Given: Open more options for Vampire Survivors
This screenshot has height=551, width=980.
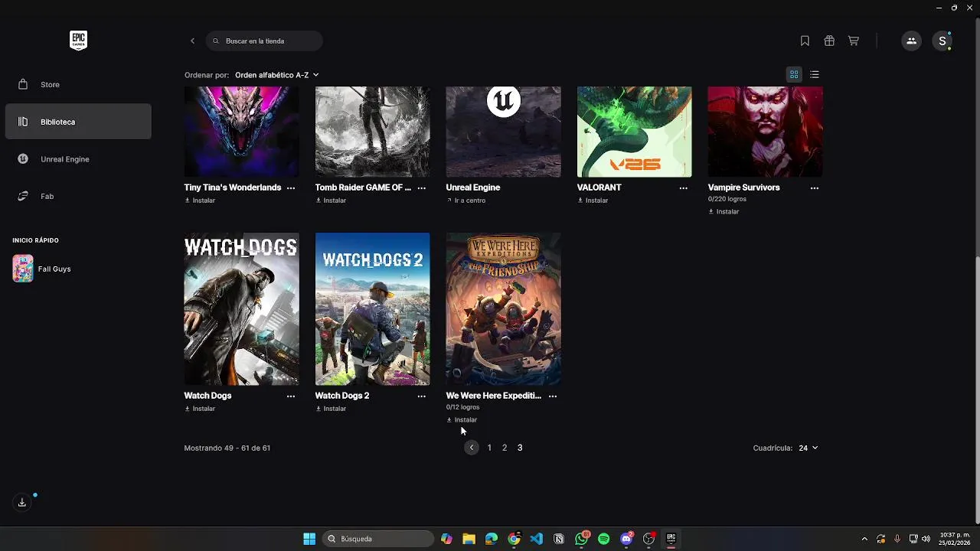Looking at the screenshot, I should 815,187.
